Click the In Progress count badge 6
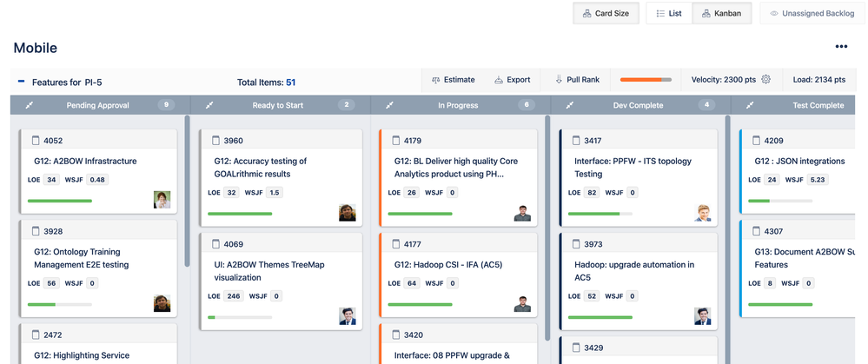Screen dimensions: 868x364 click(x=527, y=104)
